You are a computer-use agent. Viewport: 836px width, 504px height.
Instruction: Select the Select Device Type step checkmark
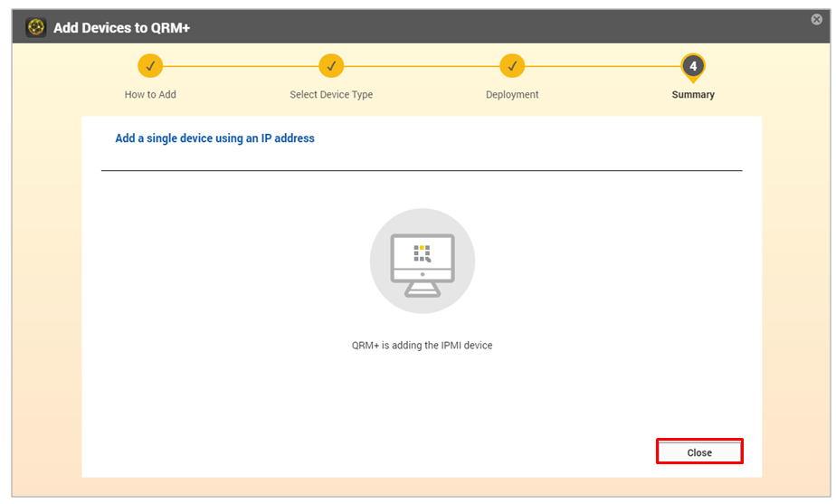[x=331, y=66]
